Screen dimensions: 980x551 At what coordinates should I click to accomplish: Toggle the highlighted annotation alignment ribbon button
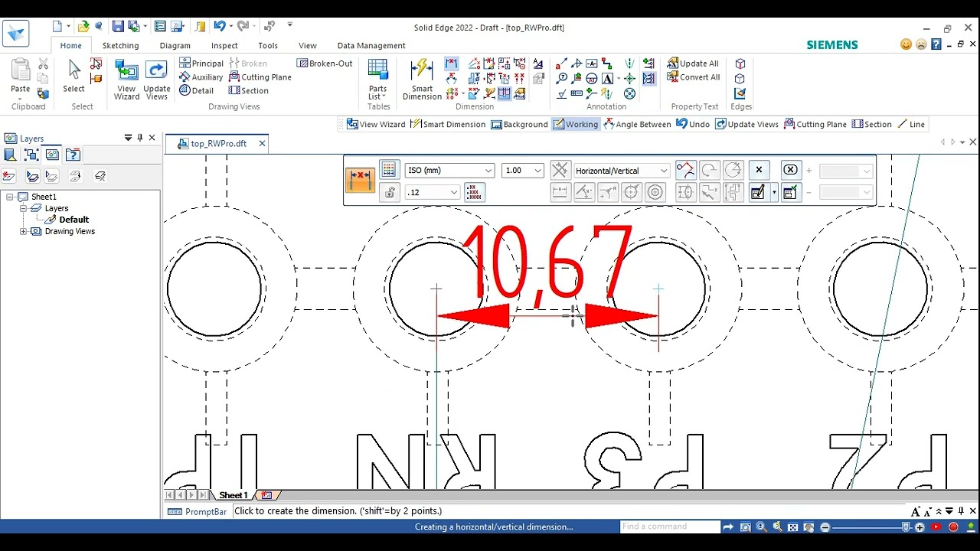pos(649,79)
